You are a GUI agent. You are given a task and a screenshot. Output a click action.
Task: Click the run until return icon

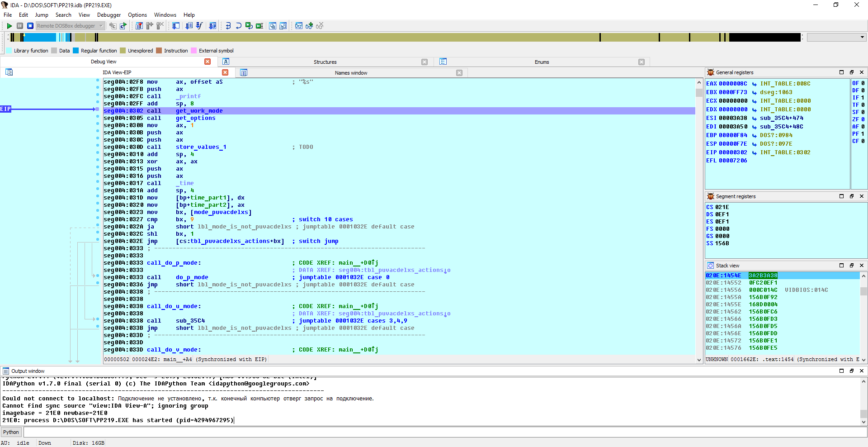249,26
